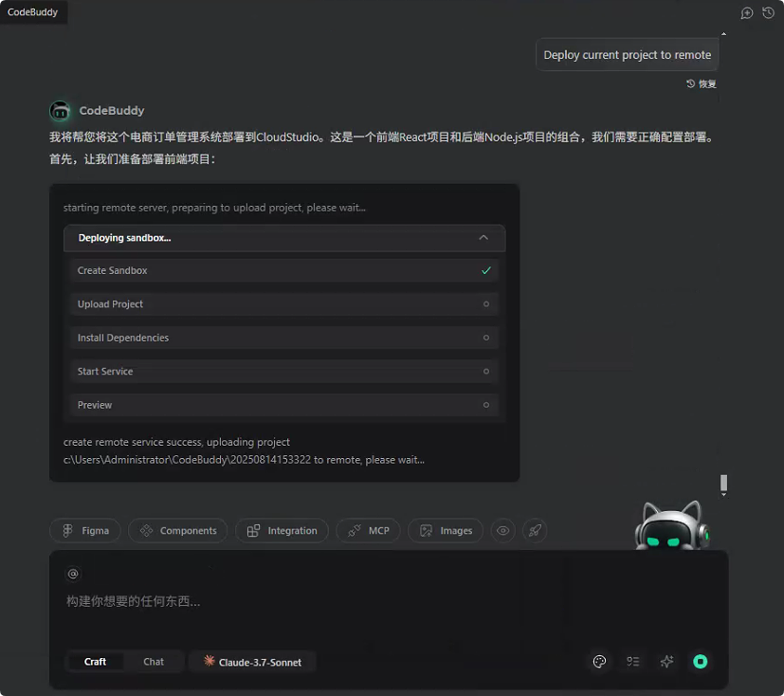Click the palette style icon
This screenshot has width=784, height=696.
599,662
